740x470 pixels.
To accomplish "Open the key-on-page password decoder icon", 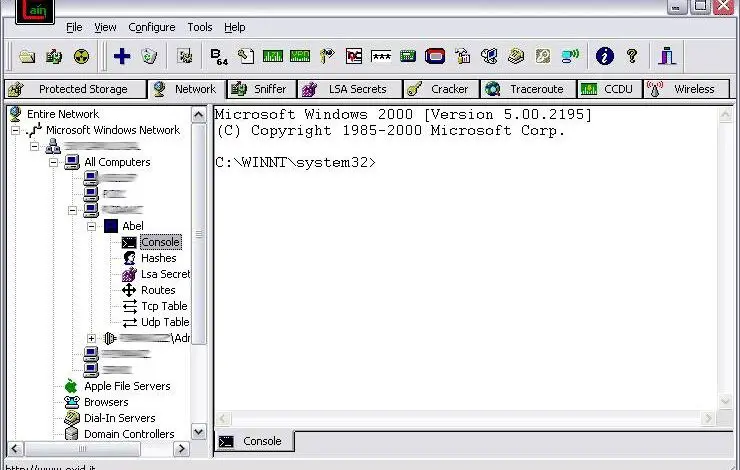I will [246, 57].
